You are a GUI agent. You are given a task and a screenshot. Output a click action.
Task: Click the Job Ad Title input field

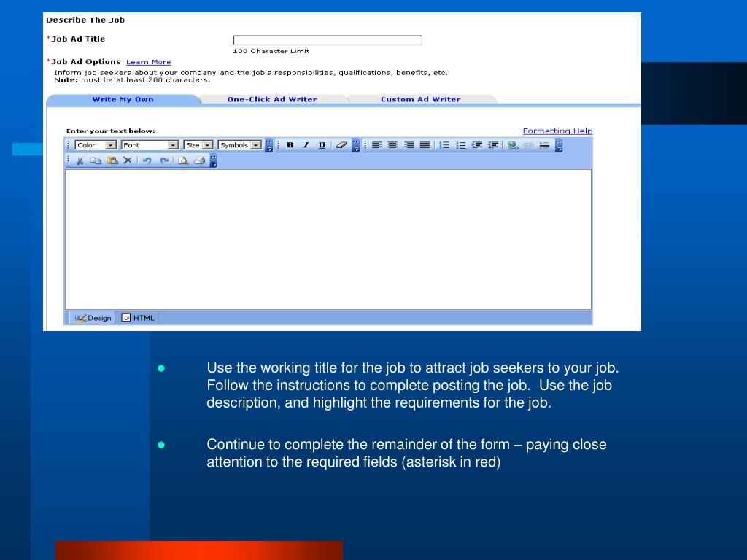click(328, 41)
